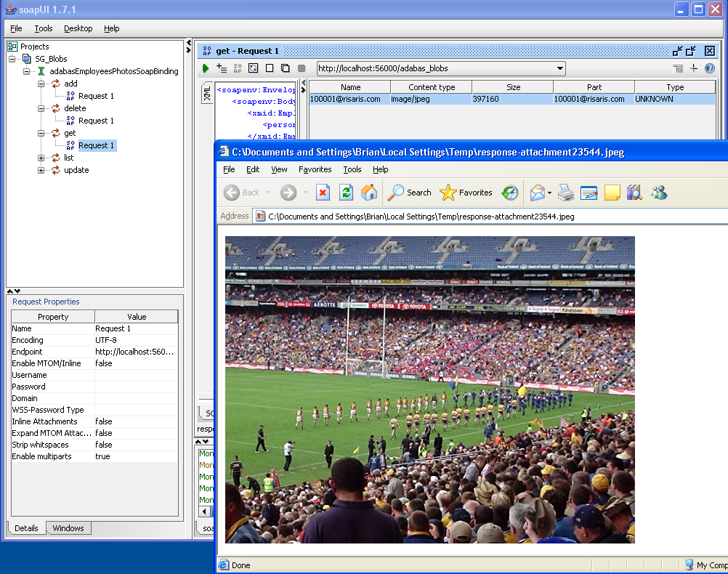Submit the request with the green play icon
Screen dimensions: 728x574
[x=205, y=69]
